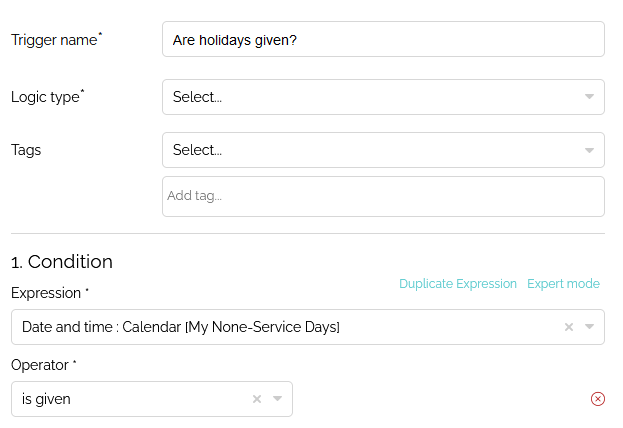Clear the Expression field selection

tap(569, 327)
